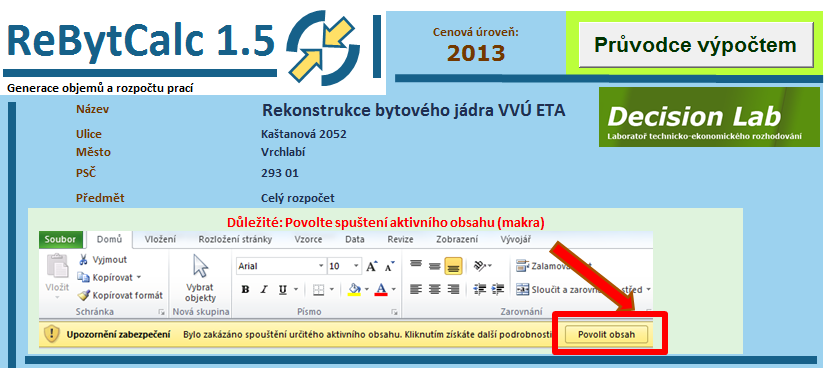Open the font size 10 dropdown
This screenshot has height=368, width=827.
click(x=357, y=266)
